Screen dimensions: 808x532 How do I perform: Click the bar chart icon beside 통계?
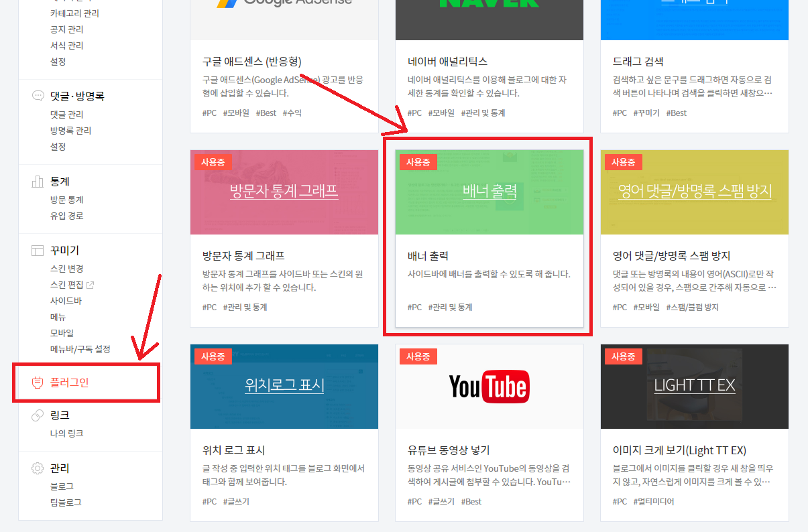pyautogui.click(x=38, y=180)
